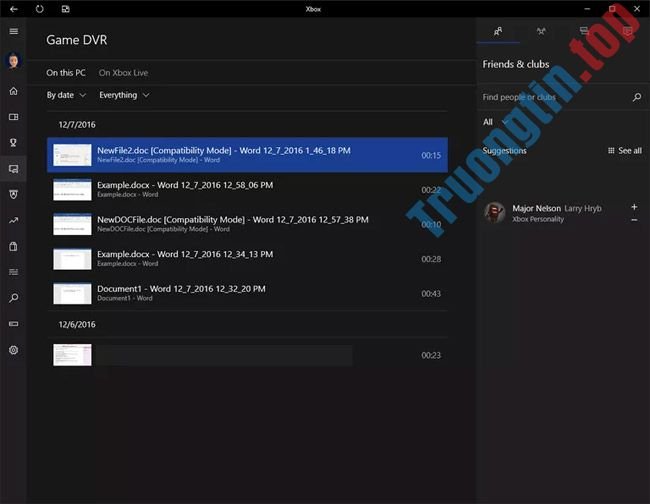
Task: Click See all suggestions
Action: (x=625, y=150)
